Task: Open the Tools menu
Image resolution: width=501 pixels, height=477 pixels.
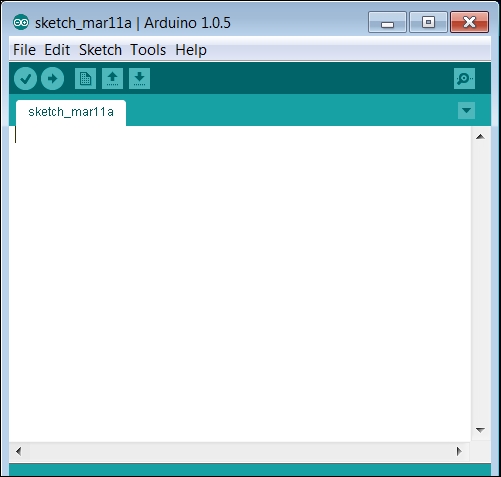Action: pos(148,50)
